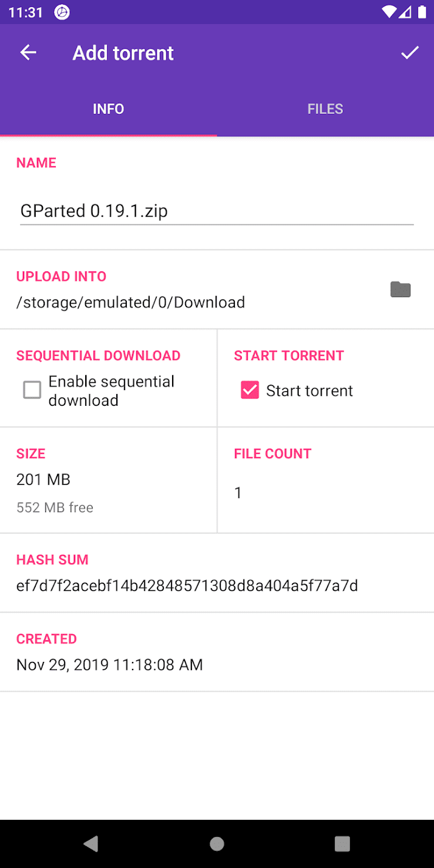Tap the 201 MB size value
Image resolution: width=434 pixels, height=868 pixels.
coord(43,480)
